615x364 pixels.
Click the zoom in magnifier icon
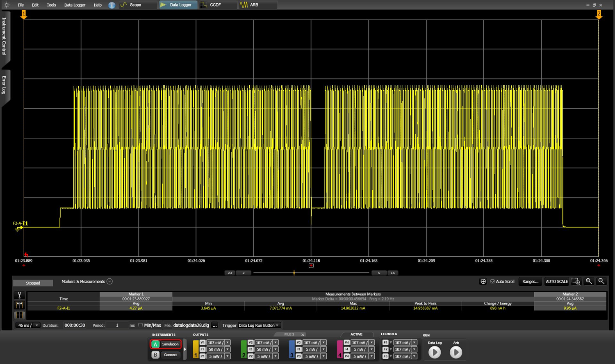click(589, 281)
